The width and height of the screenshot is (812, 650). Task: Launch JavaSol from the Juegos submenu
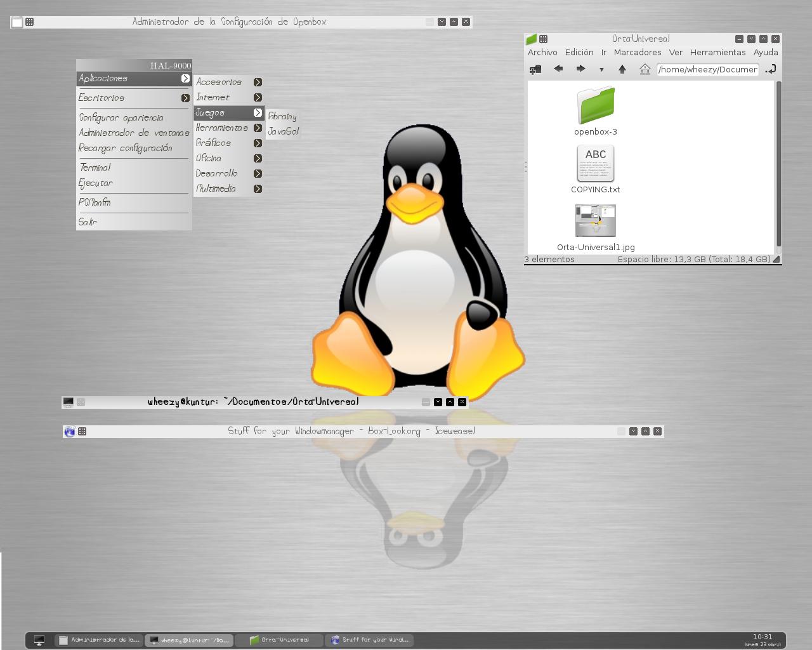[x=283, y=131]
